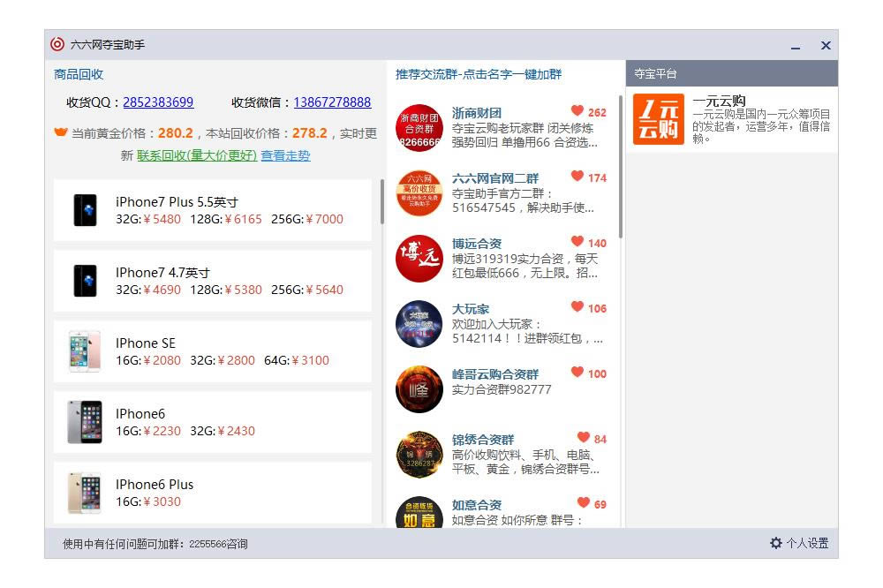Screen dimensions: 883x588
Task: Click 推荐交流群 section heading
Action: [478, 74]
